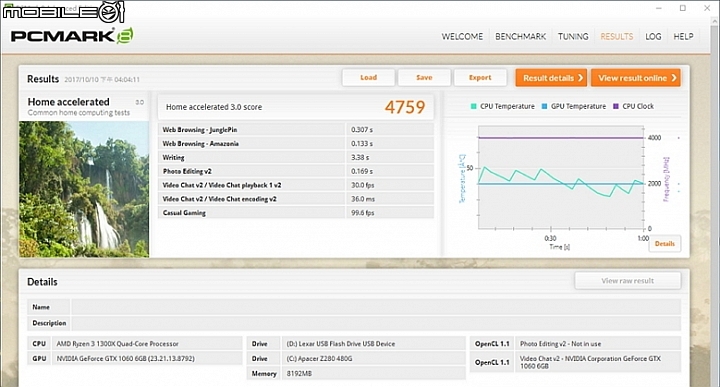Viewport: 720px width, 387px height.
Task: Minimize the PCMark window
Action: click(x=659, y=8)
